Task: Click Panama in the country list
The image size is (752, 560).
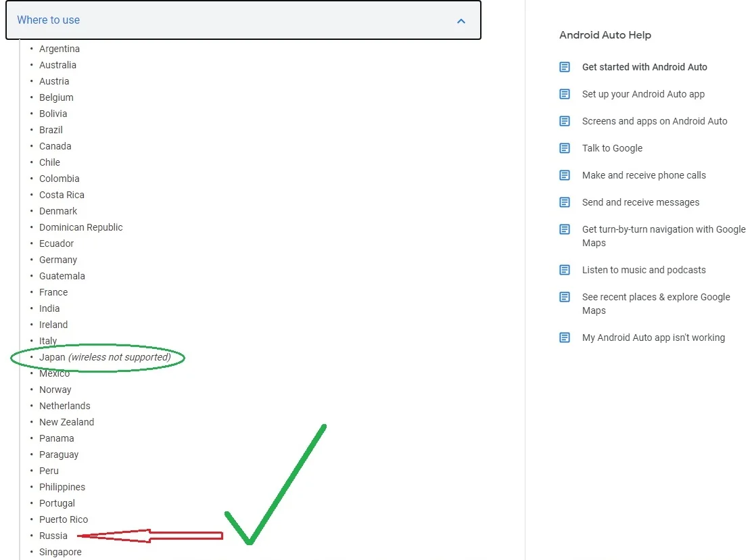Action: 57,439
